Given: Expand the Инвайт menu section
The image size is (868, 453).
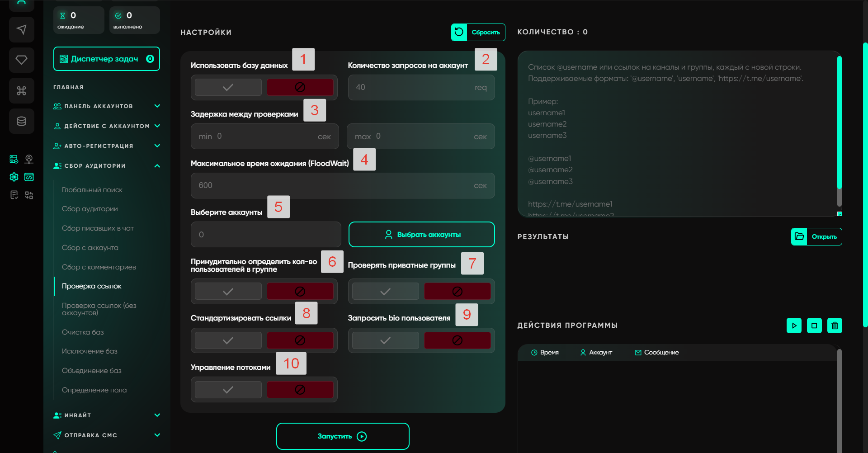Looking at the screenshot, I should point(157,415).
